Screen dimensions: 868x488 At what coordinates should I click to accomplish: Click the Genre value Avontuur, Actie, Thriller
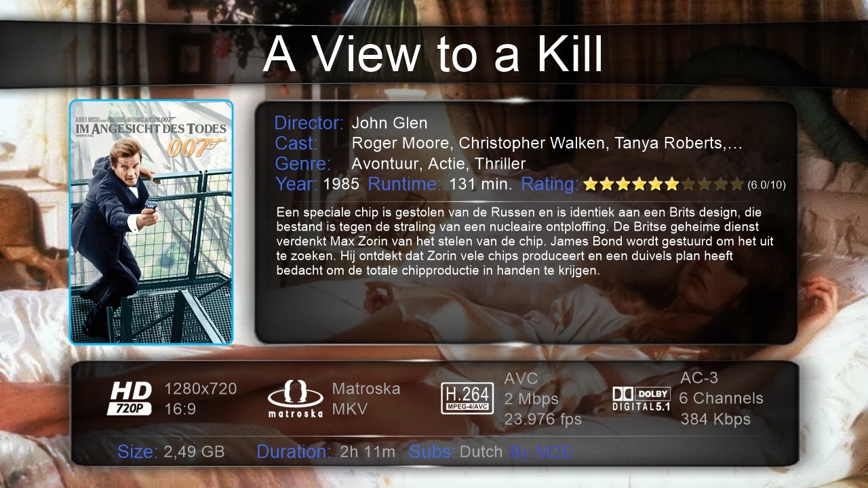coord(439,164)
